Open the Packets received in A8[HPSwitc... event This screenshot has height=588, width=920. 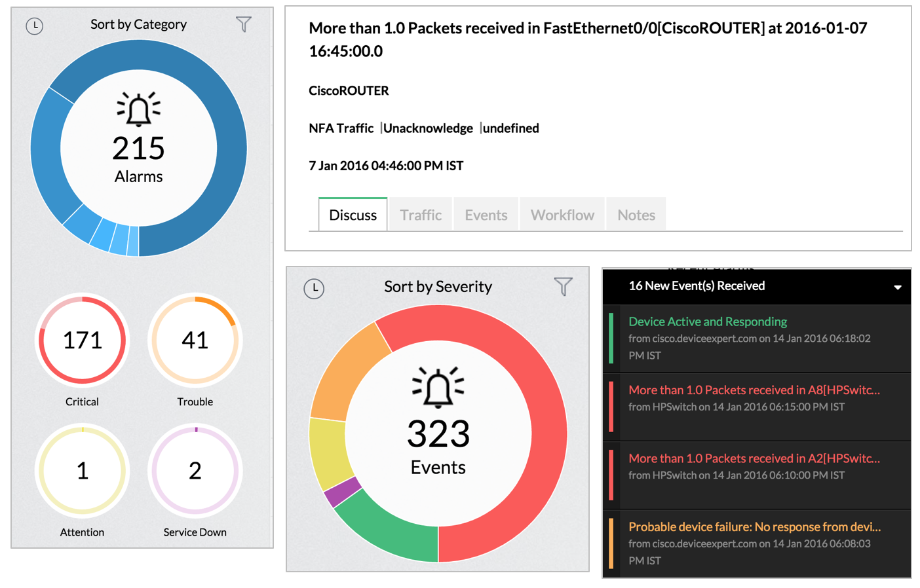(756, 407)
